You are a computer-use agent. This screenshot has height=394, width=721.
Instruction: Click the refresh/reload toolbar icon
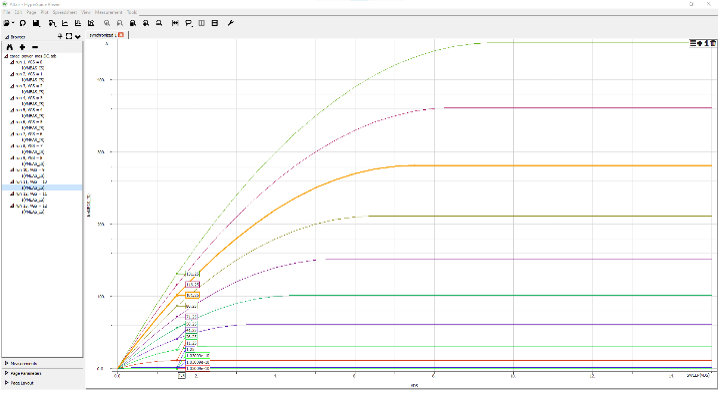(23, 23)
